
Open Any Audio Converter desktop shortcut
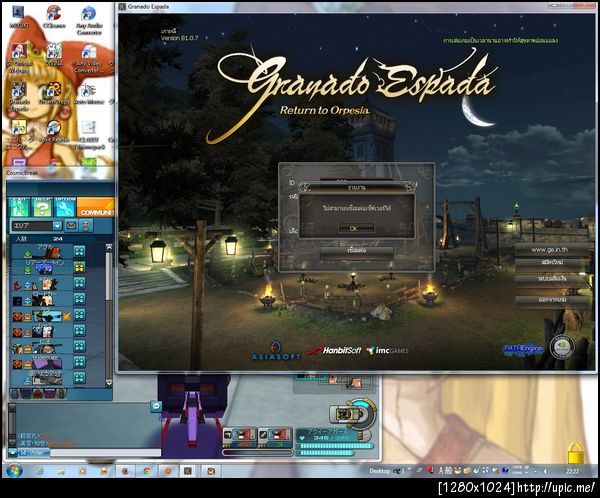(x=89, y=21)
